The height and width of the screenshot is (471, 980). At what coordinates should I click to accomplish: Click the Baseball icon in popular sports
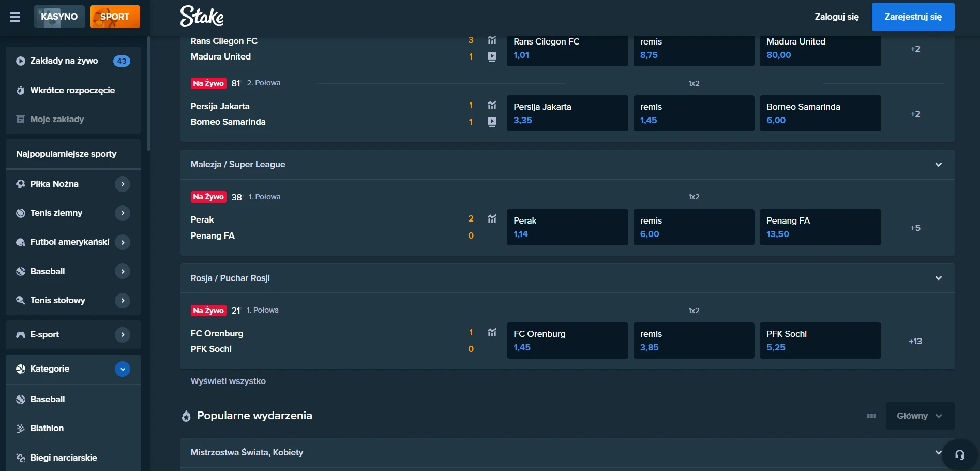pos(21,271)
